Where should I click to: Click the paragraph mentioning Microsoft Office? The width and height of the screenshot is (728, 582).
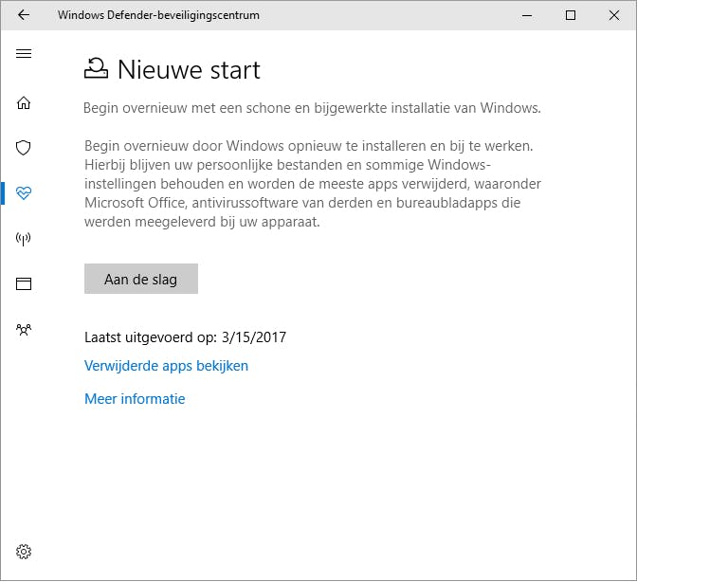point(313,184)
